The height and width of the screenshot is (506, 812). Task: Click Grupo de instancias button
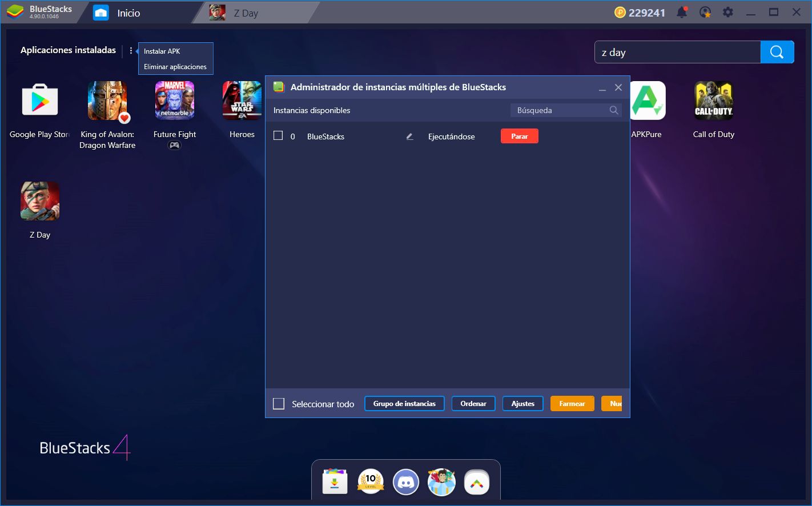404,403
